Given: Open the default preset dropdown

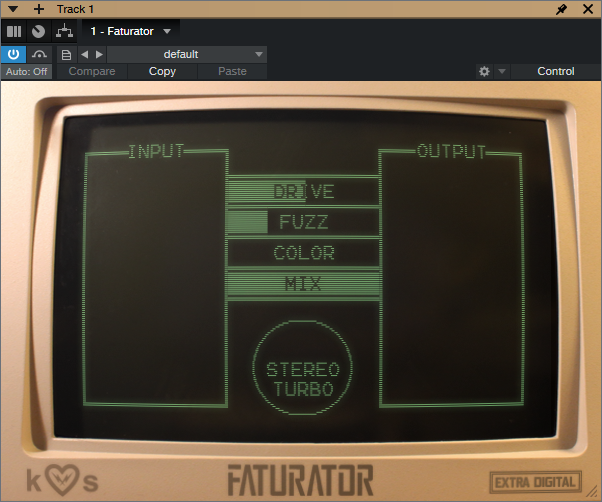Looking at the screenshot, I should click(x=187, y=54).
